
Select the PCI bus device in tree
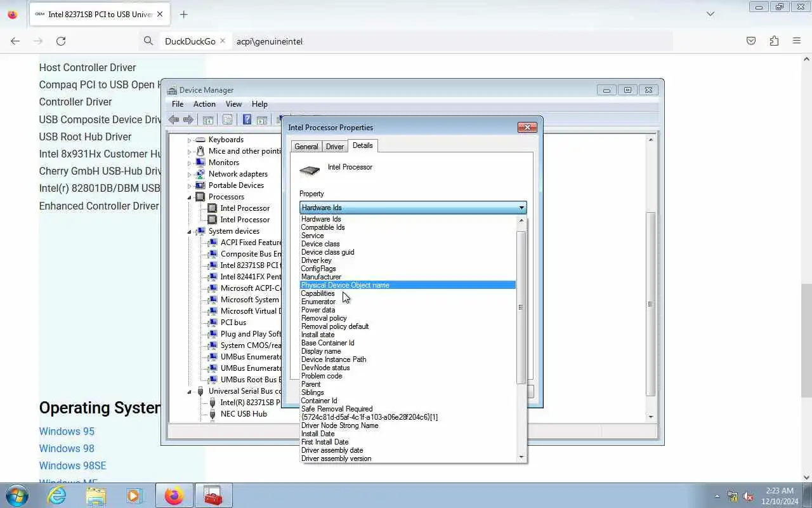pos(233,323)
